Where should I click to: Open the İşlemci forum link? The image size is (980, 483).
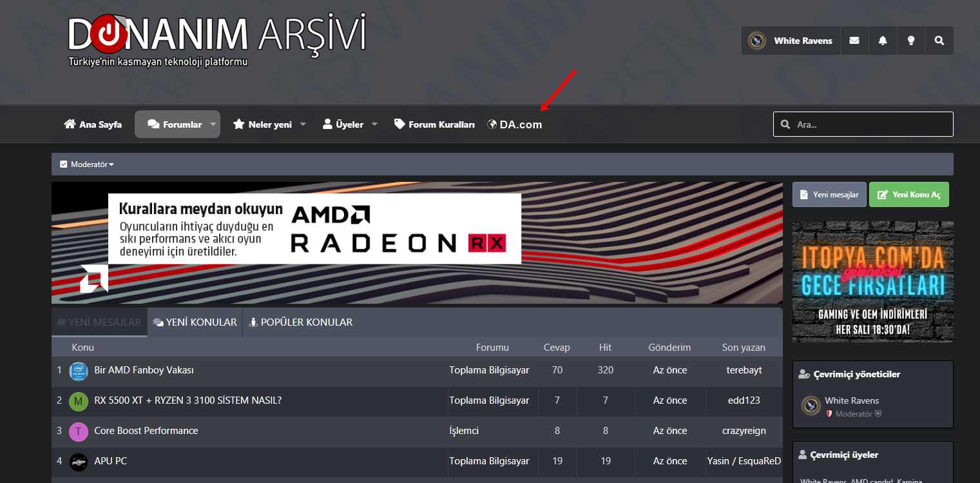(x=464, y=431)
